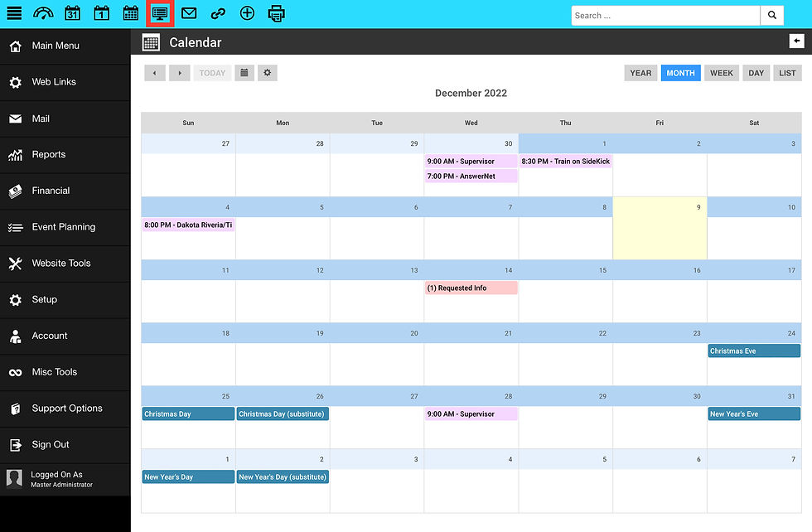Click in the Search input field
This screenshot has width=812, height=532.
665,15
